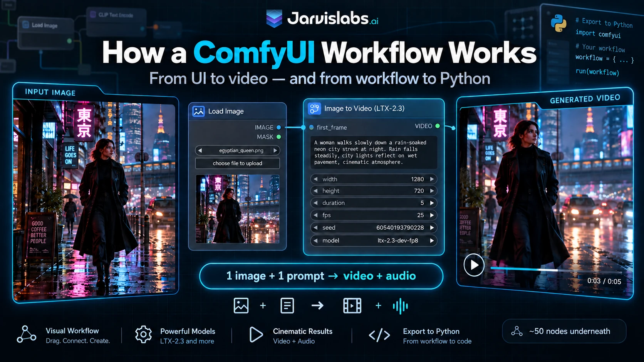Viewport: 644px width, 362px height.
Task: Click the Jarvislabs.ai logo icon
Action: coord(274,18)
